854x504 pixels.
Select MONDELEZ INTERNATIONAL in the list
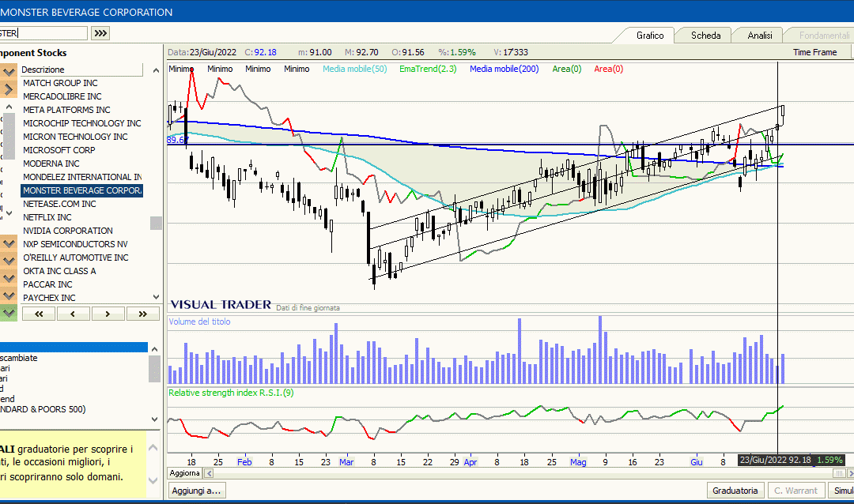pos(81,177)
